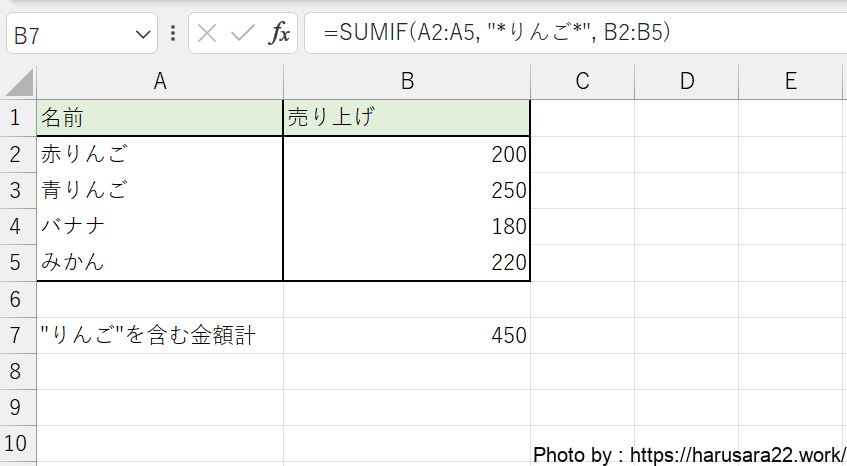Select column E header
The height and width of the screenshot is (466, 847).
(x=790, y=82)
